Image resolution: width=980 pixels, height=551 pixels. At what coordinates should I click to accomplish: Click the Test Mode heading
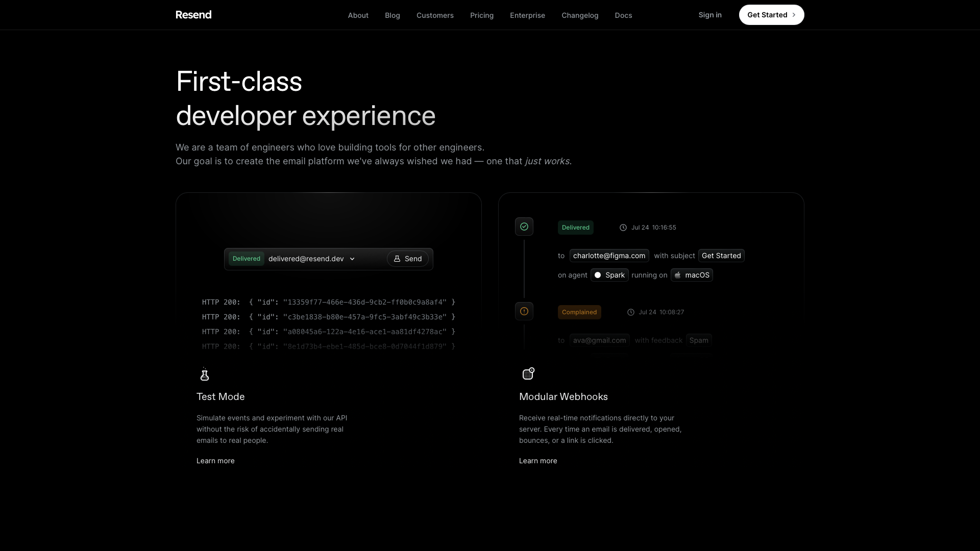[220, 397]
